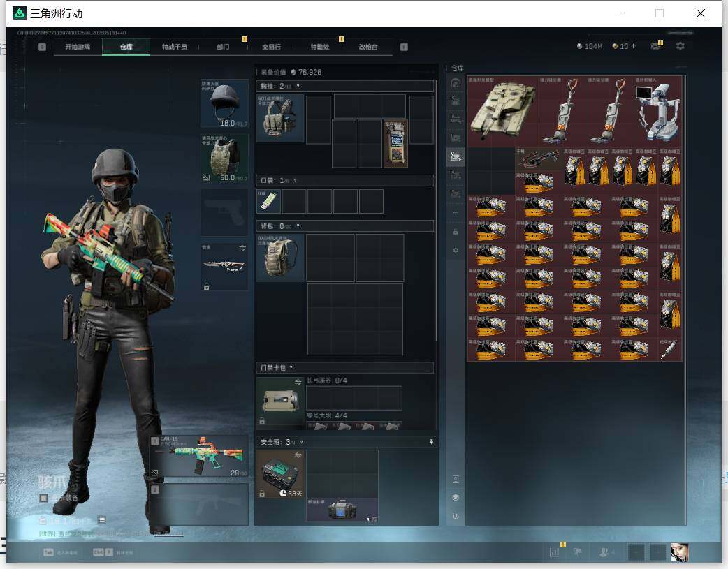Select the syringe item in the warehouse's bottom row
This screenshot has width=728, height=569.
coord(669,350)
